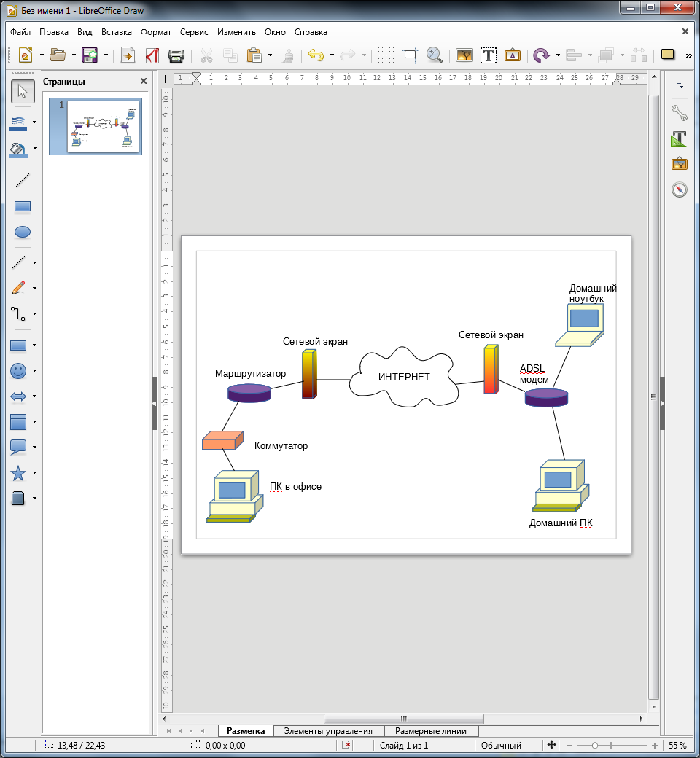The width and height of the screenshot is (700, 758).
Task: Choose the Connector tool
Action: coord(18,313)
